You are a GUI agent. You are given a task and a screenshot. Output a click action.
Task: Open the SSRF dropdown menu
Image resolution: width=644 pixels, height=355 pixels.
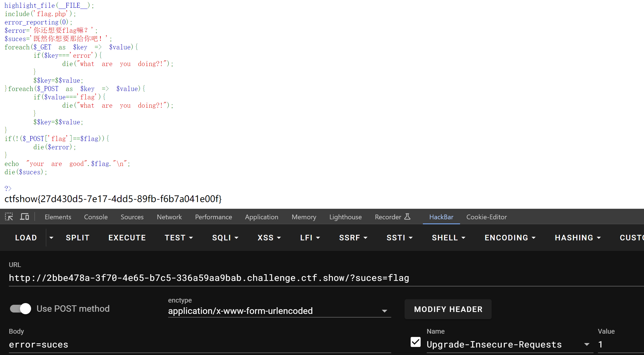[353, 238]
